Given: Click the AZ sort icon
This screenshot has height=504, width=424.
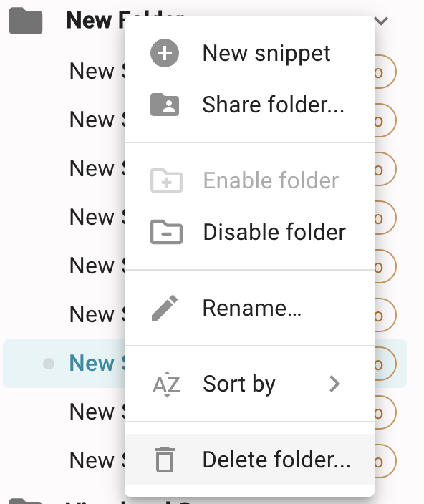Looking at the screenshot, I should pyautogui.click(x=166, y=384).
